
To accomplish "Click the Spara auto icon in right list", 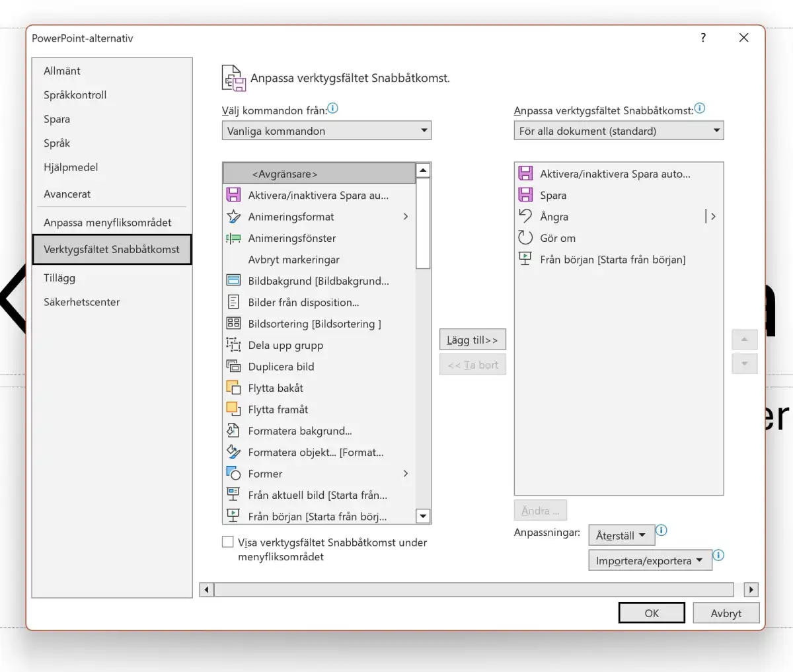I will (525, 174).
